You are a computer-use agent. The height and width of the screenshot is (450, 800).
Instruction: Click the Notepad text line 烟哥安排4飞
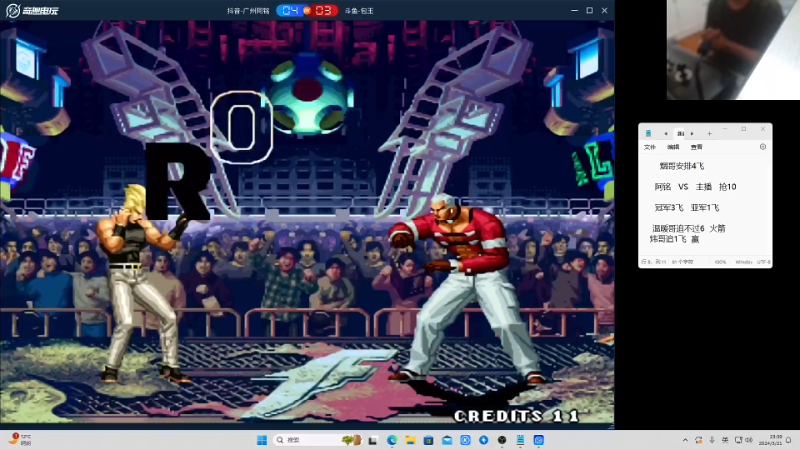click(x=682, y=166)
